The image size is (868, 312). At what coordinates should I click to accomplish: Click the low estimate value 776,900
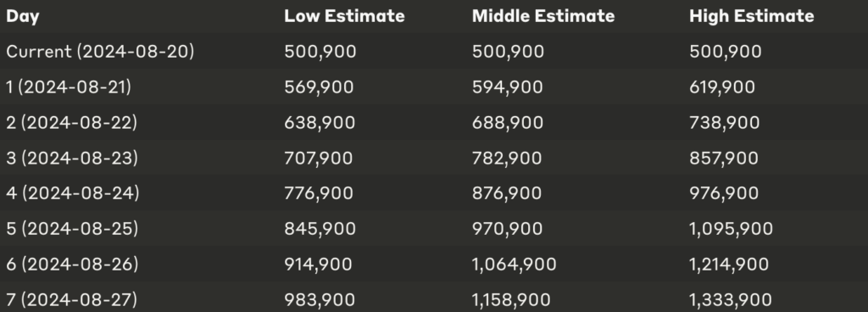tap(319, 193)
